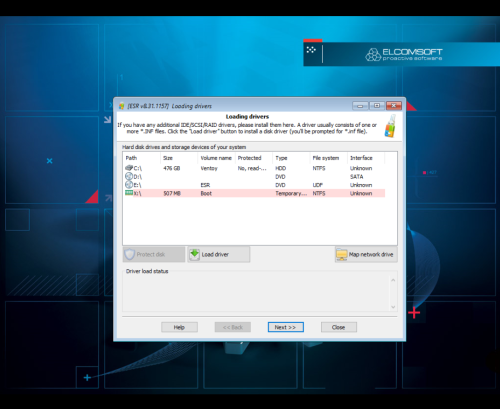Click the green arrow Load driver icon
The width and height of the screenshot is (500, 409).
point(194,254)
